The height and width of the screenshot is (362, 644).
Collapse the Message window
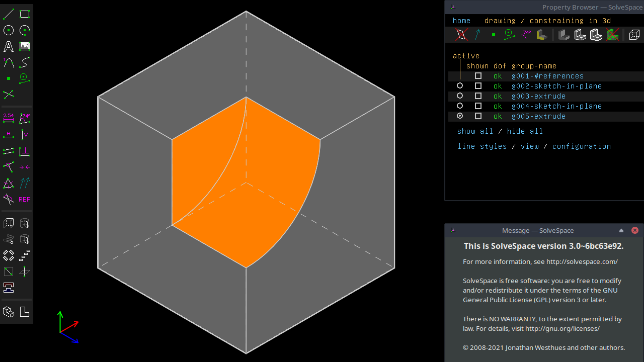(x=621, y=230)
